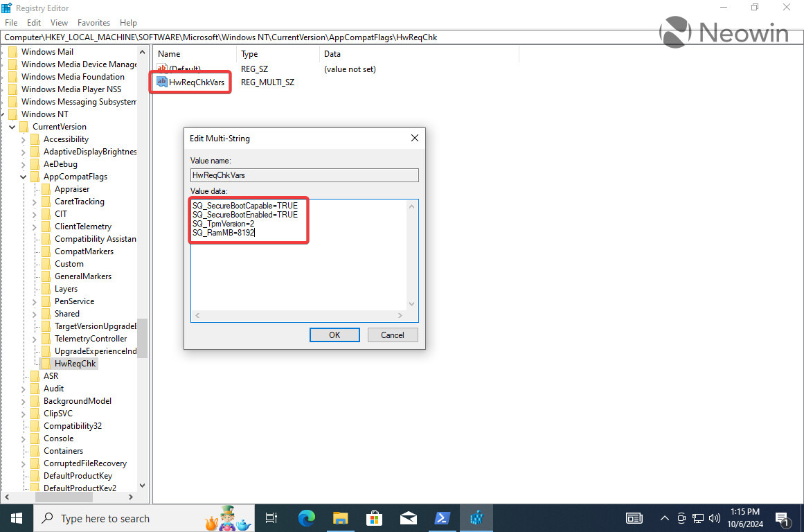Select the Windows Media Foundation folder icon

click(x=13, y=77)
